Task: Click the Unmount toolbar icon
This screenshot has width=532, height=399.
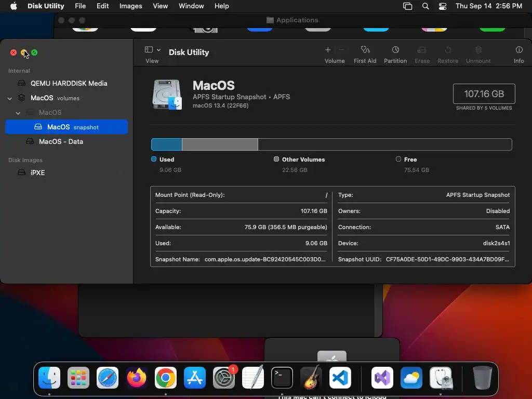Action: 478,50
